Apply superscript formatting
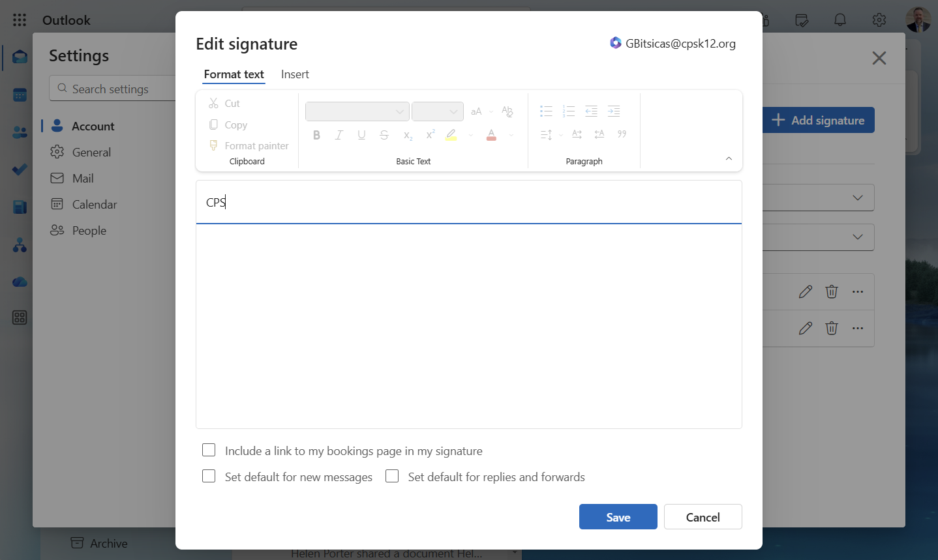 431,134
